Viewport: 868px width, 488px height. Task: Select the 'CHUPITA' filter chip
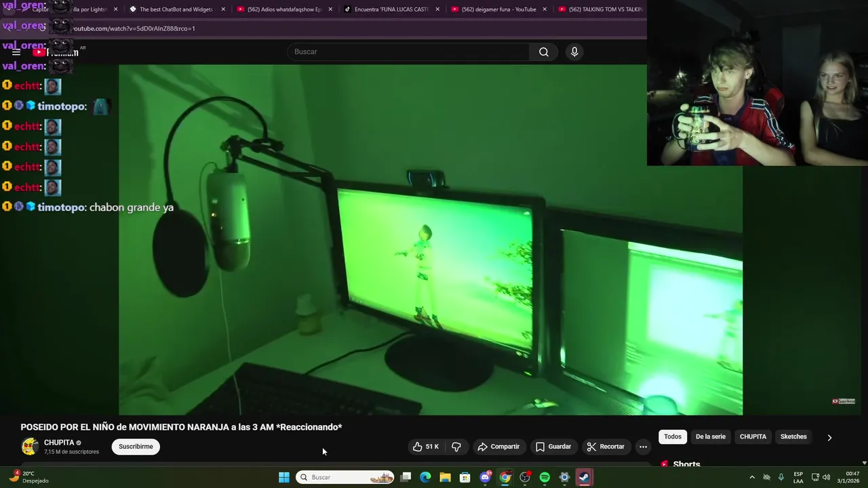(753, 436)
